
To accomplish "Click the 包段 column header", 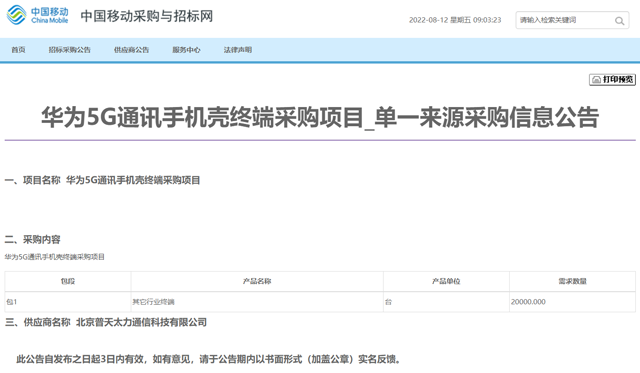I will [x=68, y=281].
